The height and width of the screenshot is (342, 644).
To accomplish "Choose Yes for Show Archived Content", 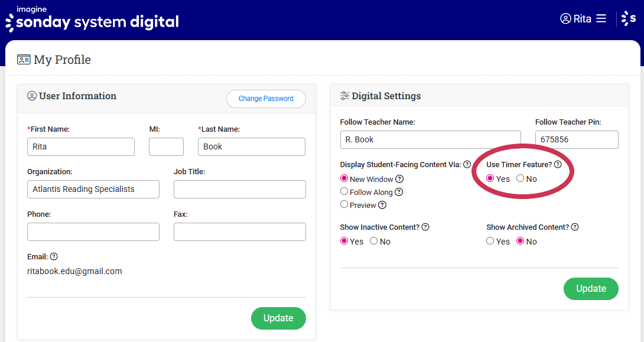I will (490, 241).
